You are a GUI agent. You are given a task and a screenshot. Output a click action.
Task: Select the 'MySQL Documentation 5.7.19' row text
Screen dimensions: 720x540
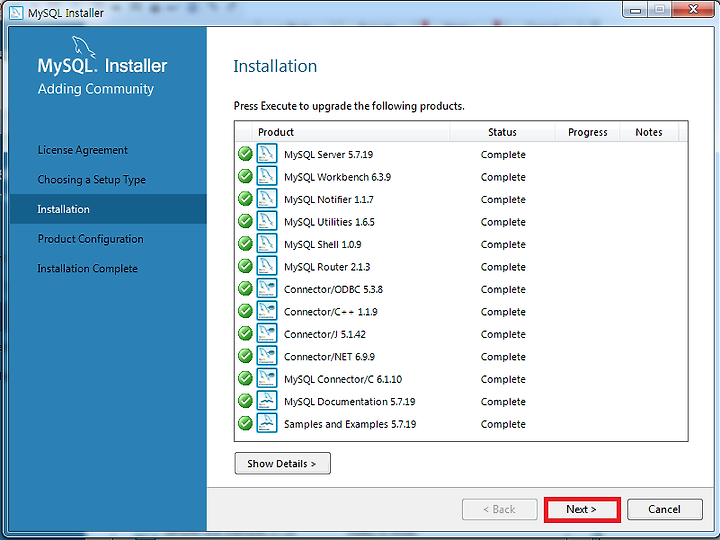[349, 402]
